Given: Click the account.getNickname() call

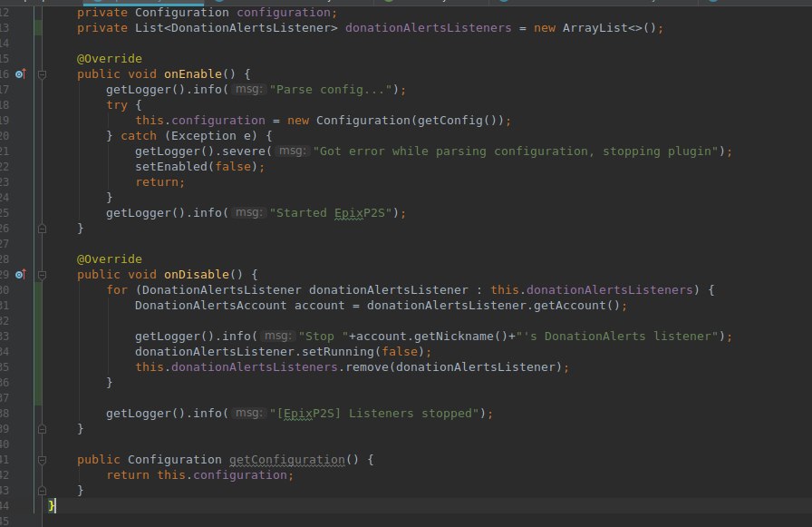Looking at the screenshot, I should pos(432,337).
